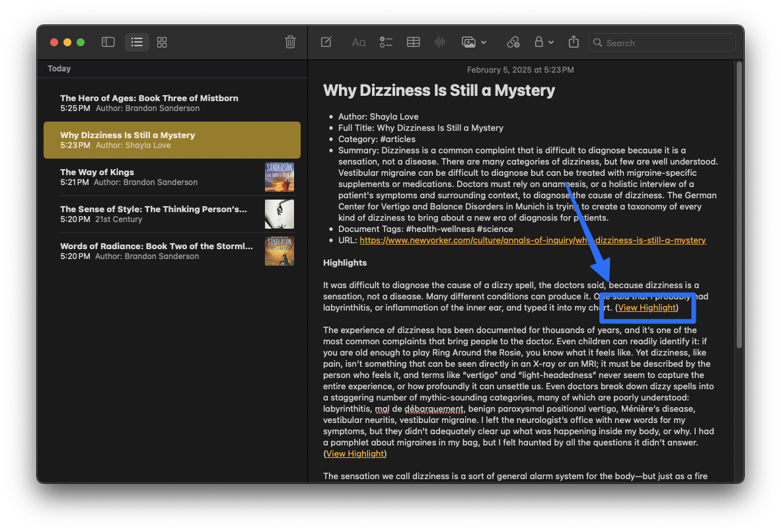Insert a checklist
This screenshot has width=781, height=532.
[x=386, y=42]
